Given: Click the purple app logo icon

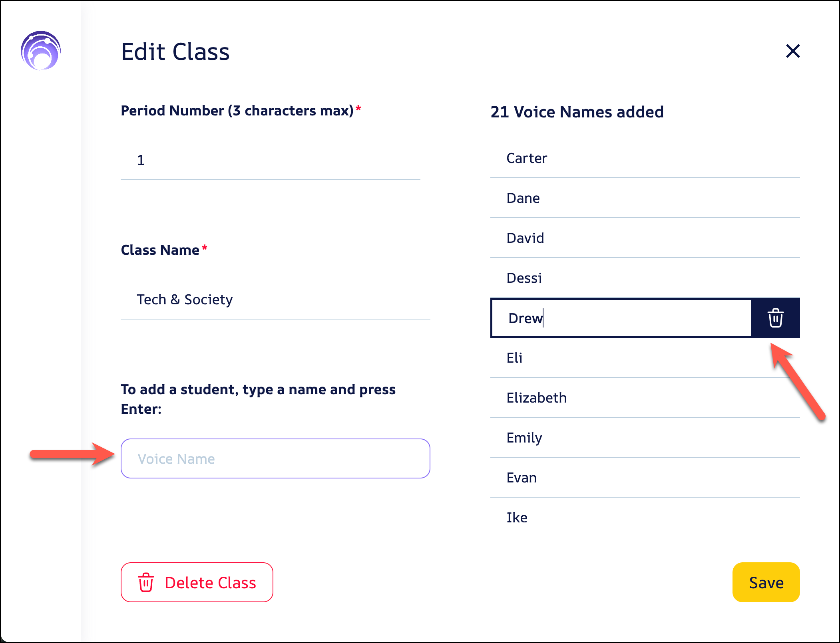Looking at the screenshot, I should [x=41, y=51].
